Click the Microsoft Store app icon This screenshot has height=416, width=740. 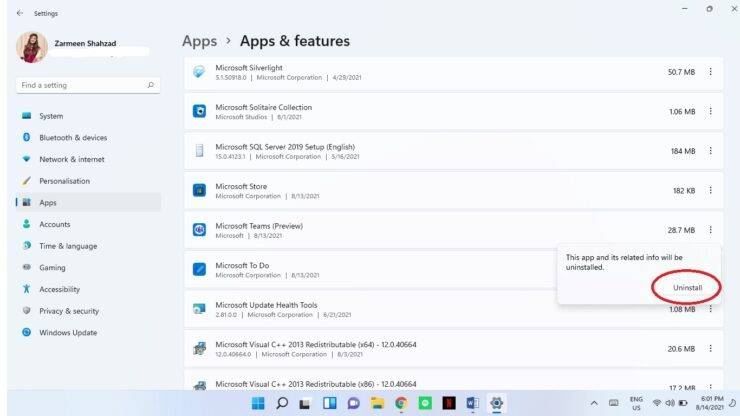pyautogui.click(x=199, y=190)
